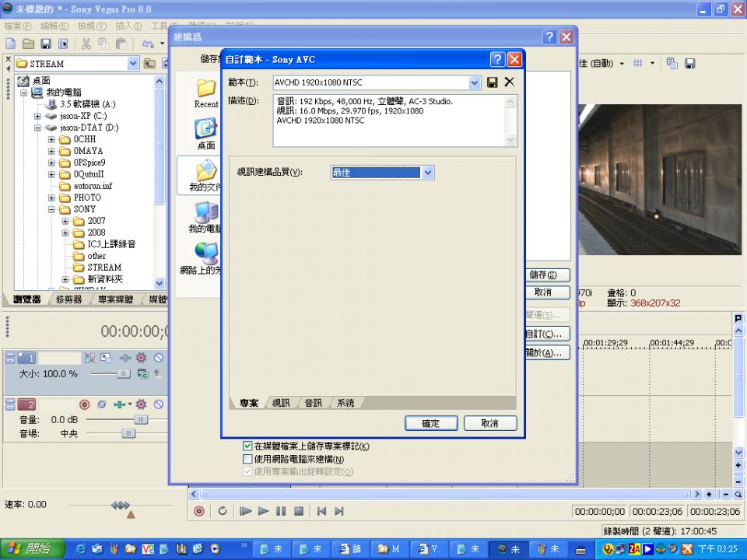Click the Go to end button in transport
The width and height of the screenshot is (747, 560).
(x=339, y=511)
